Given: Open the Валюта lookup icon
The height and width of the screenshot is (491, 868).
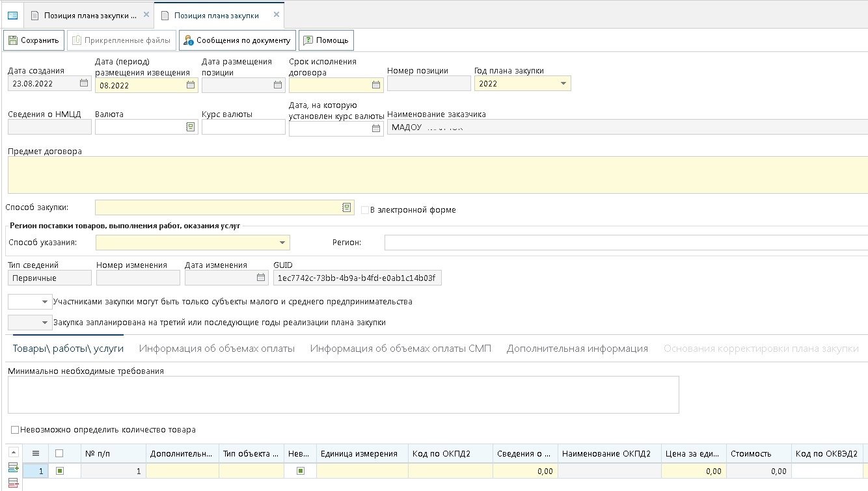Looking at the screenshot, I should 191,127.
